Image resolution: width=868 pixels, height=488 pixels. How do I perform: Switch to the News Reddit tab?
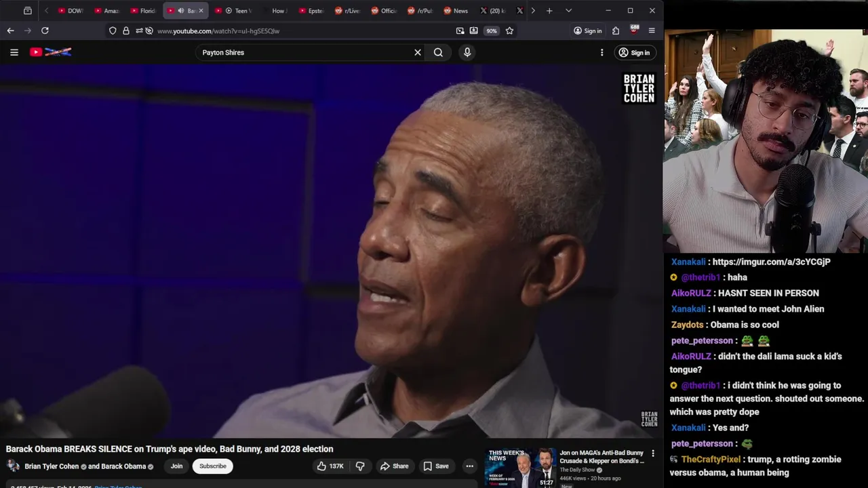(456, 11)
